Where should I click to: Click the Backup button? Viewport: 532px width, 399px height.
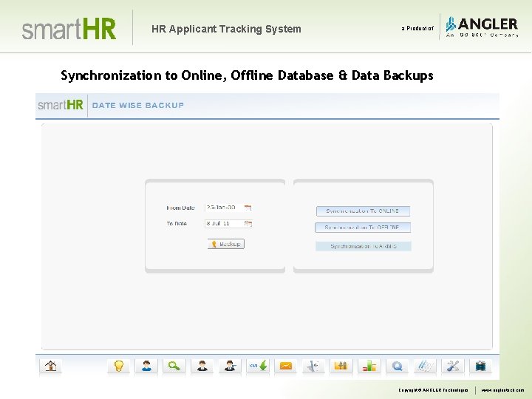(226, 244)
